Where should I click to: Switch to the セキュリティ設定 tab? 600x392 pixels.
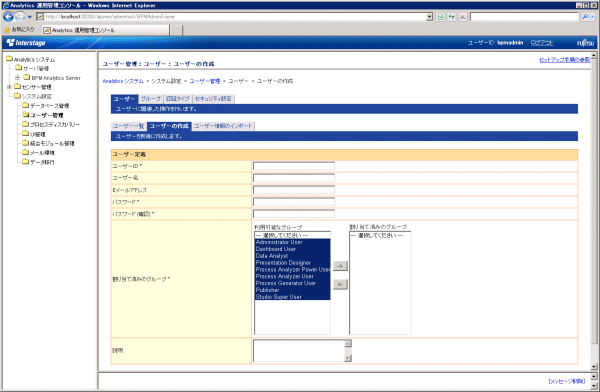click(214, 99)
